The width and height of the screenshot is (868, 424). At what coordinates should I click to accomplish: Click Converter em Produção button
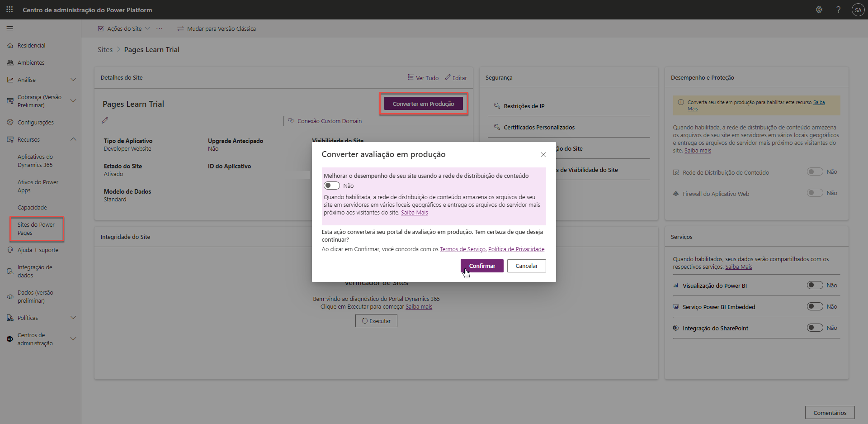(x=424, y=104)
